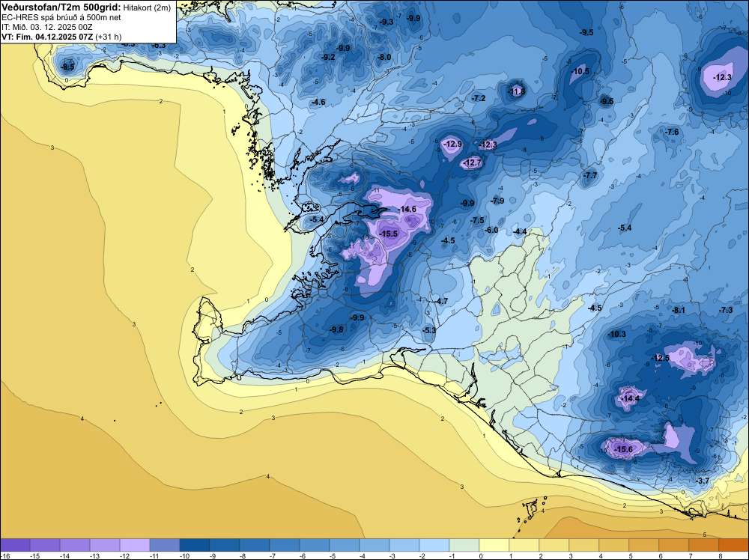Image resolution: width=749 pixels, height=560 pixels.
Task: Select the -4.6 temperature label
Action: (x=318, y=102)
